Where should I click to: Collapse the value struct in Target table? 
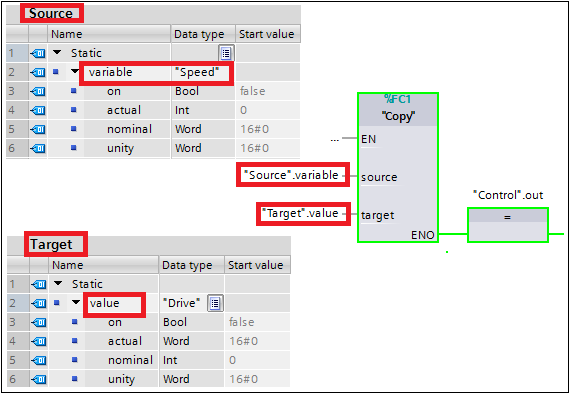[76, 302]
